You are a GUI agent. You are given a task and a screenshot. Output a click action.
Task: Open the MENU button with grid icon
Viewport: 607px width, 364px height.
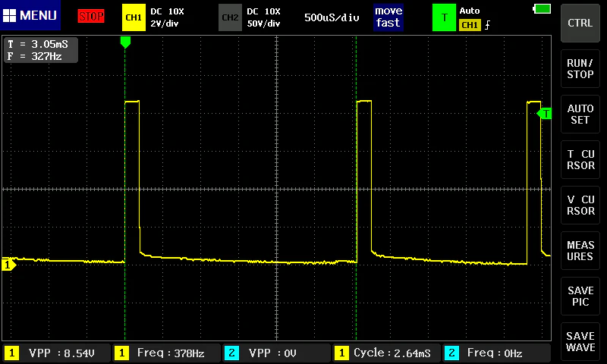(30, 15)
